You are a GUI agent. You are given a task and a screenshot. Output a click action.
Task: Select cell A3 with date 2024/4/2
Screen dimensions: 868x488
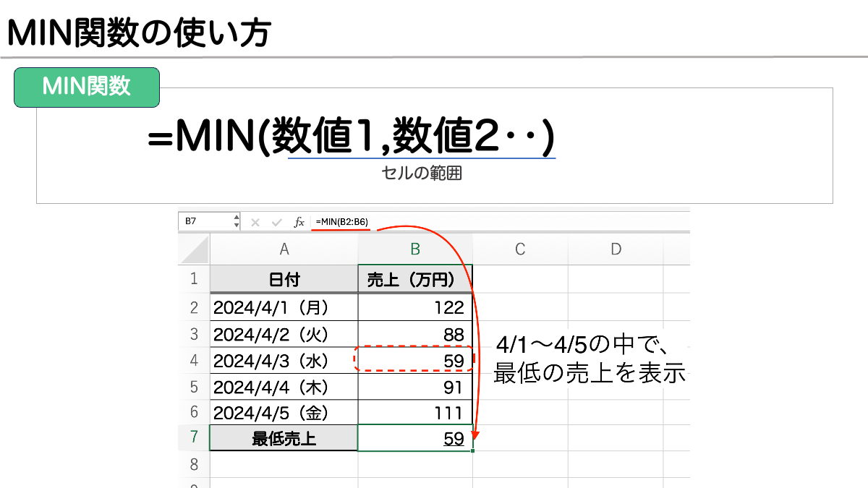pos(283,333)
